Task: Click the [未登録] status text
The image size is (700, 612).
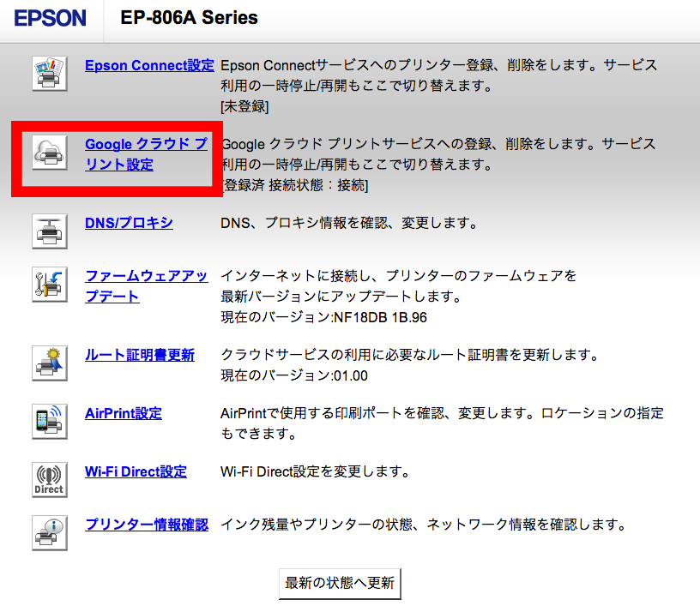Action: (244, 106)
